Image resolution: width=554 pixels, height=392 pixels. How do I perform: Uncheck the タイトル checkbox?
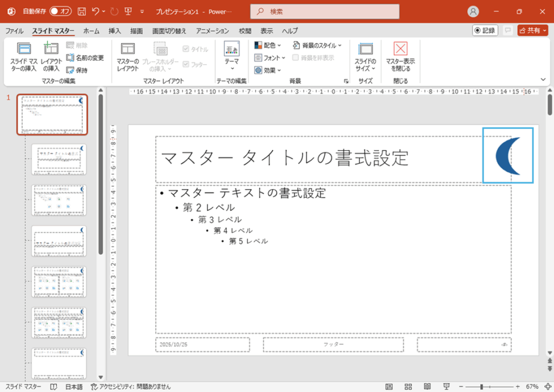(186, 49)
